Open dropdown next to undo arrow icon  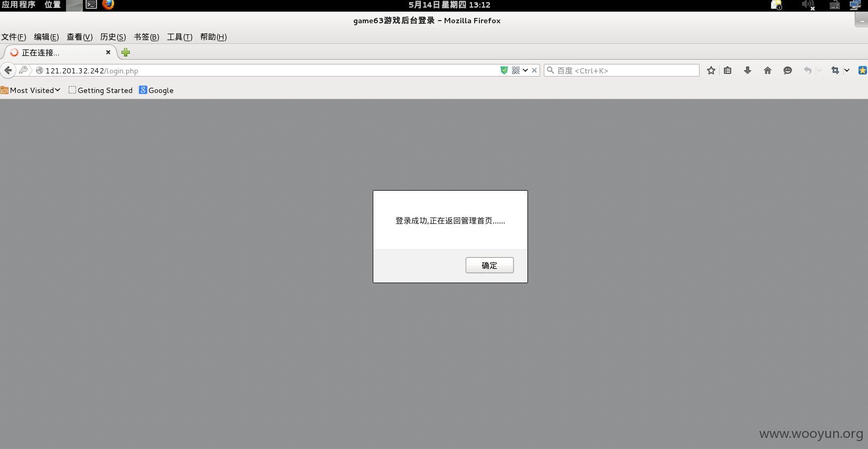(x=819, y=70)
